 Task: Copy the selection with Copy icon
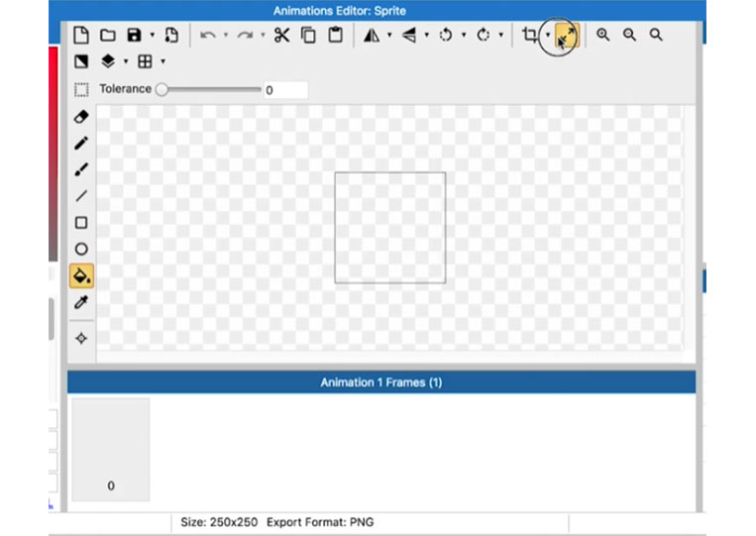click(308, 36)
